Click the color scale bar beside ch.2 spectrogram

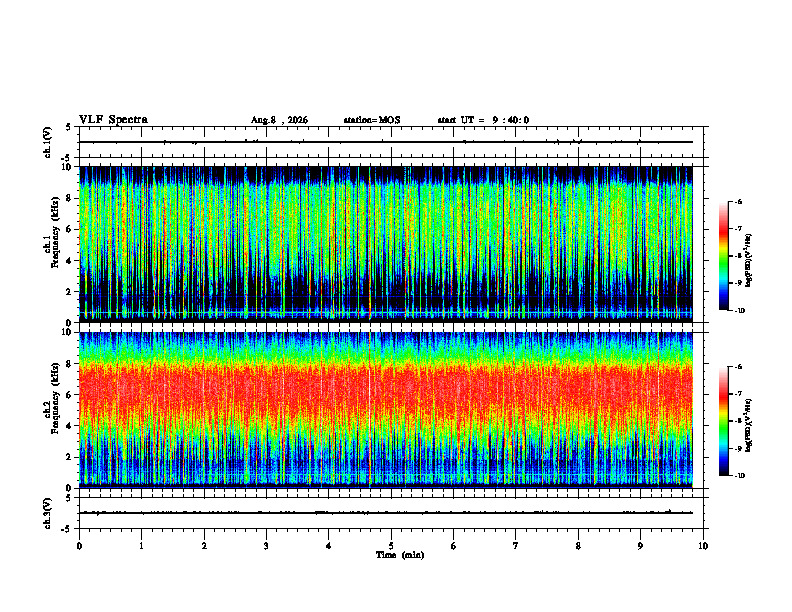pyautogui.click(x=723, y=421)
